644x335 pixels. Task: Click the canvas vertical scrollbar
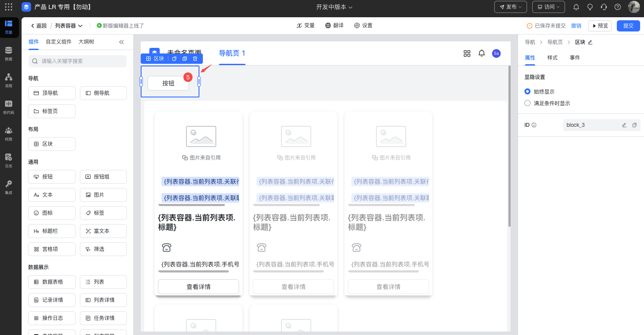[x=510, y=147]
